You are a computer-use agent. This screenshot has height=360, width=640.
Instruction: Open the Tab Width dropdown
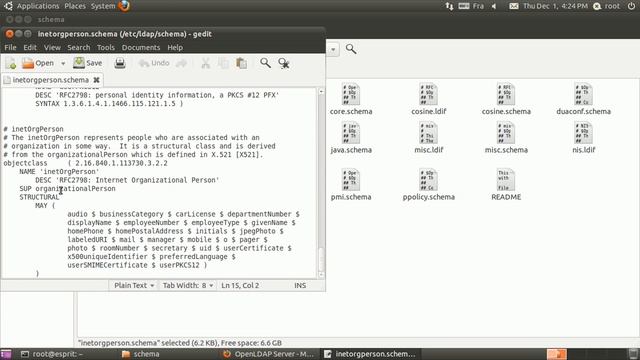188,285
